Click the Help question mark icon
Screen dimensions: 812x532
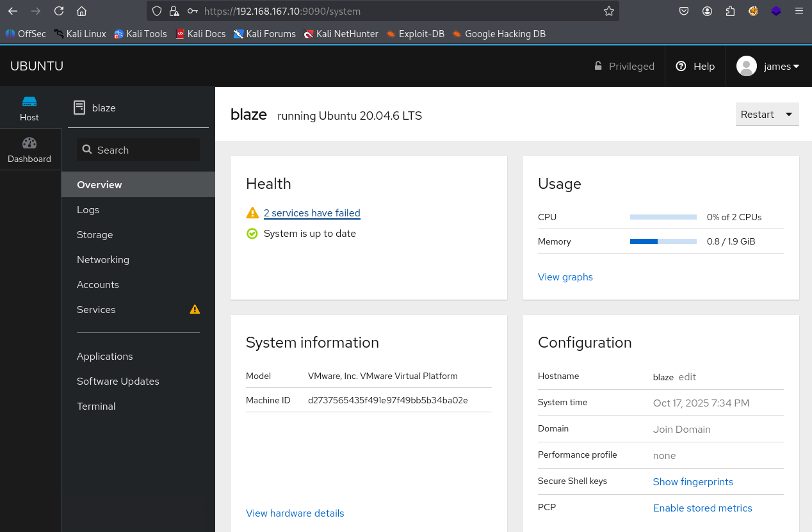pyautogui.click(x=681, y=66)
